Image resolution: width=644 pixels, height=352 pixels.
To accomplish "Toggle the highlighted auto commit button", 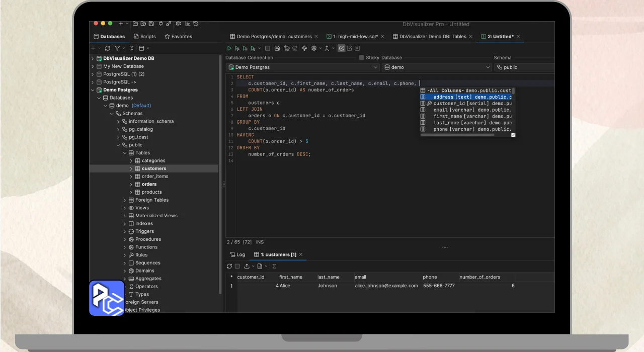I will click(x=342, y=48).
